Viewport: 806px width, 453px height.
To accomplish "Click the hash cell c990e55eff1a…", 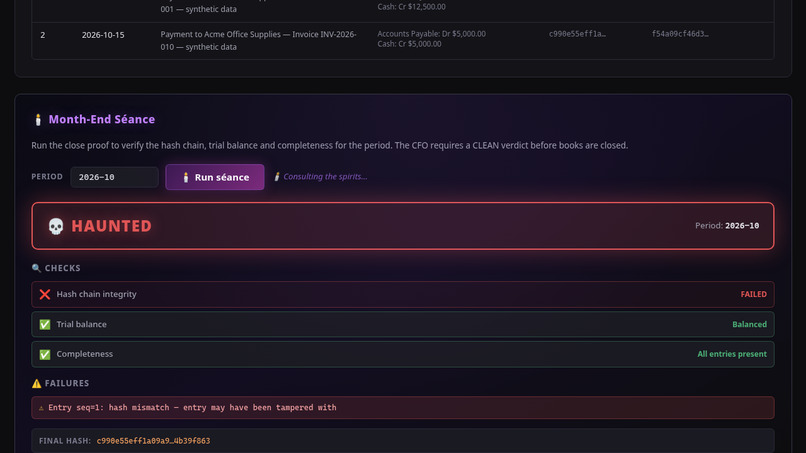I will click(x=577, y=34).
